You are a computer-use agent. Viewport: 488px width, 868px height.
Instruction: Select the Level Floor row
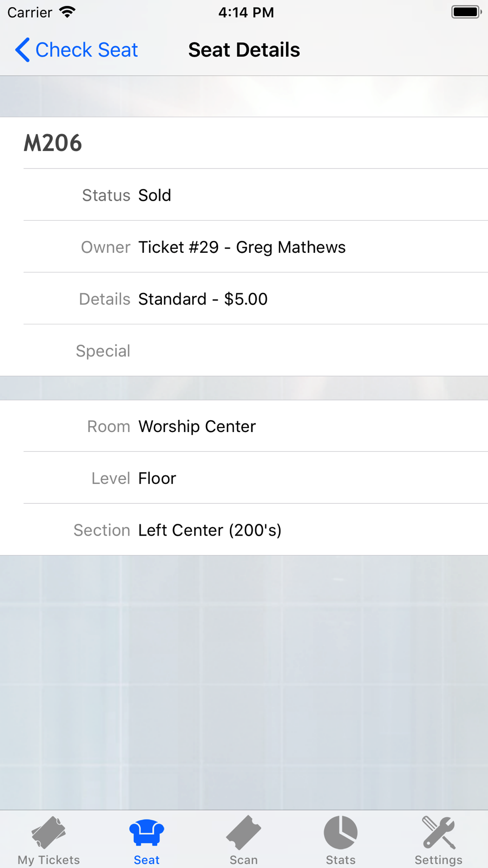244,477
